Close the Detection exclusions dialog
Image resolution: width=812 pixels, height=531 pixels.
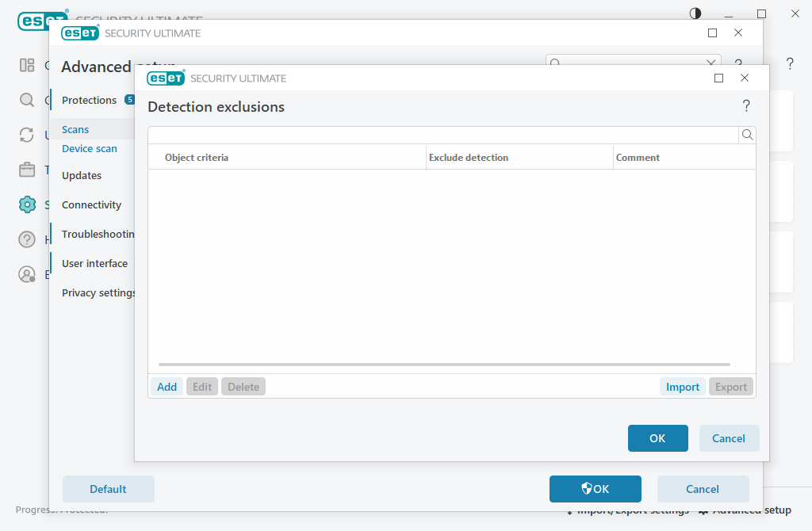pyautogui.click(x=745, y=78)
